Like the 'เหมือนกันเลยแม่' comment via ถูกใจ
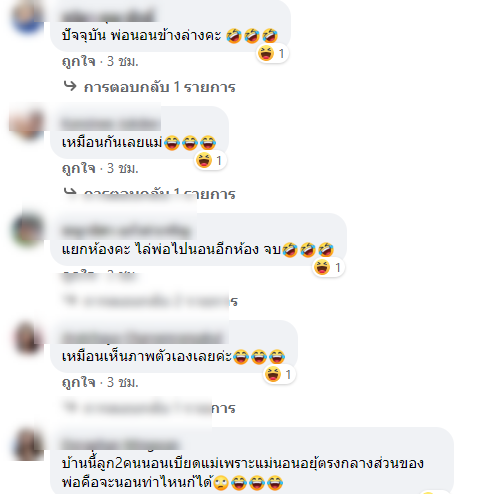This screenshot has width=482, height=494. [79, 168]
